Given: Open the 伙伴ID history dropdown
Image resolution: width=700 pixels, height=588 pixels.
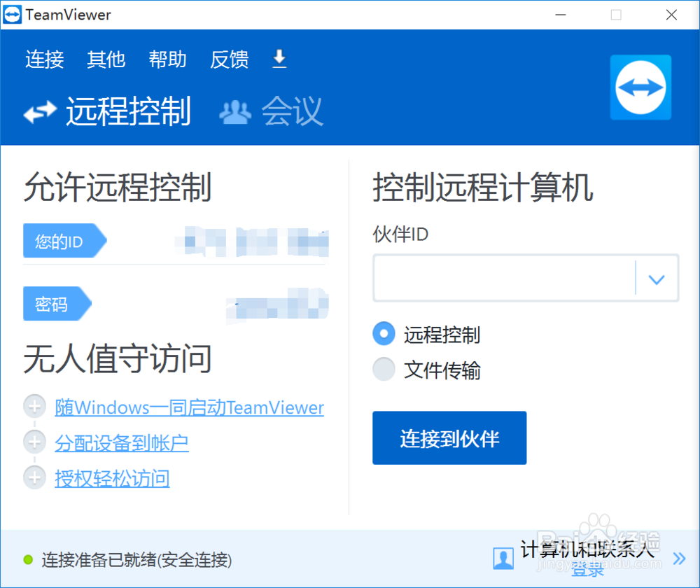Looking at the screenshot, I should pyautogui.click(x=657, y=278).
